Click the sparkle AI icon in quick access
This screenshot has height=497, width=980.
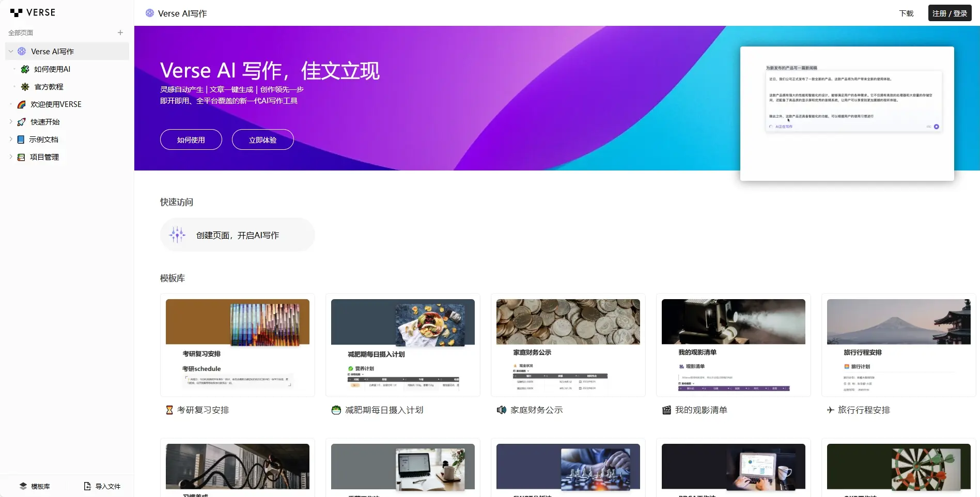pyautogui.click(x=177, y=235)
